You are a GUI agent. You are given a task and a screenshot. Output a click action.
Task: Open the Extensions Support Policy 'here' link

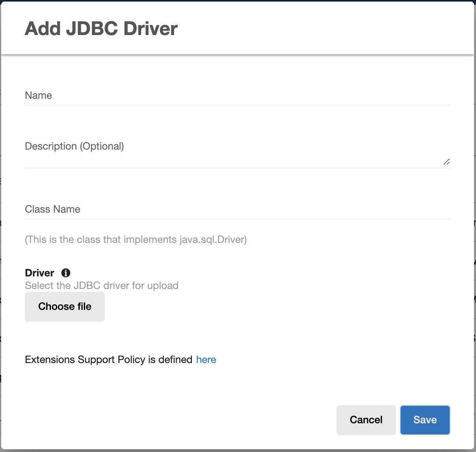click(x=206, y=359)
